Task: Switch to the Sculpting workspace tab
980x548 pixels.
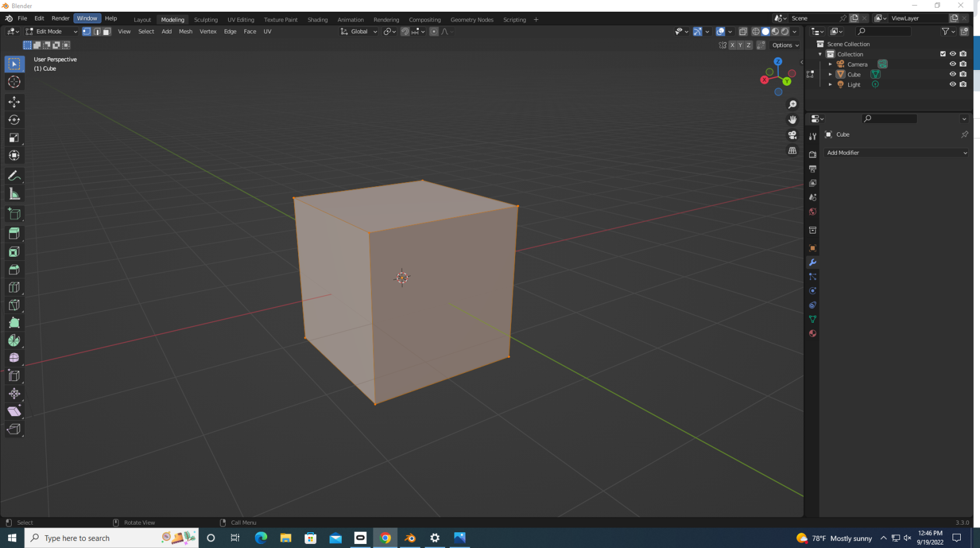Action: [x=205, y=20]
